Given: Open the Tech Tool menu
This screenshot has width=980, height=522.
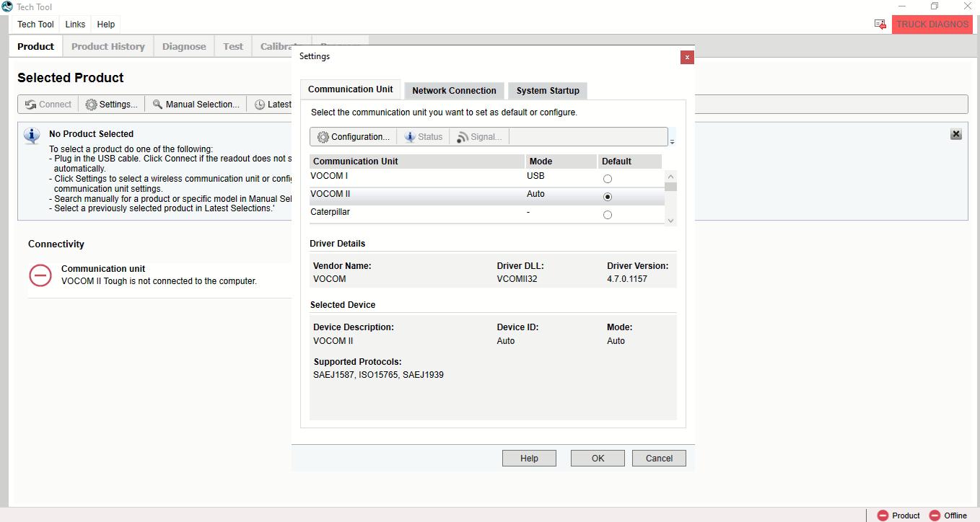Looking at the screenshot, I should [x=35, y=25].
